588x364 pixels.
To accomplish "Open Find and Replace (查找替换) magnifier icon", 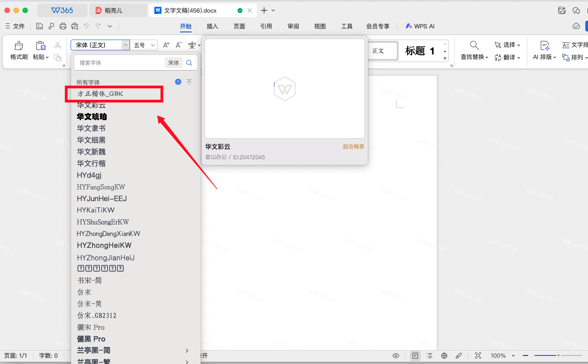I will pos(474,45).
